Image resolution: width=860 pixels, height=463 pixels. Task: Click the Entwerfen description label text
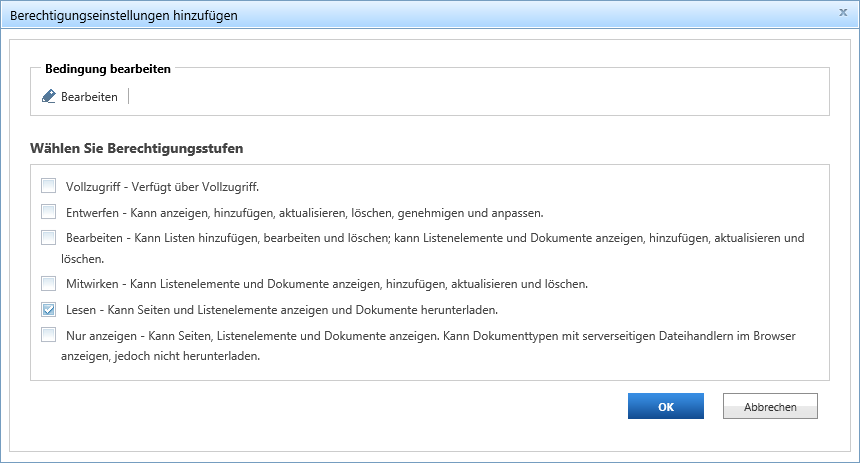click(x=304, y=213)
